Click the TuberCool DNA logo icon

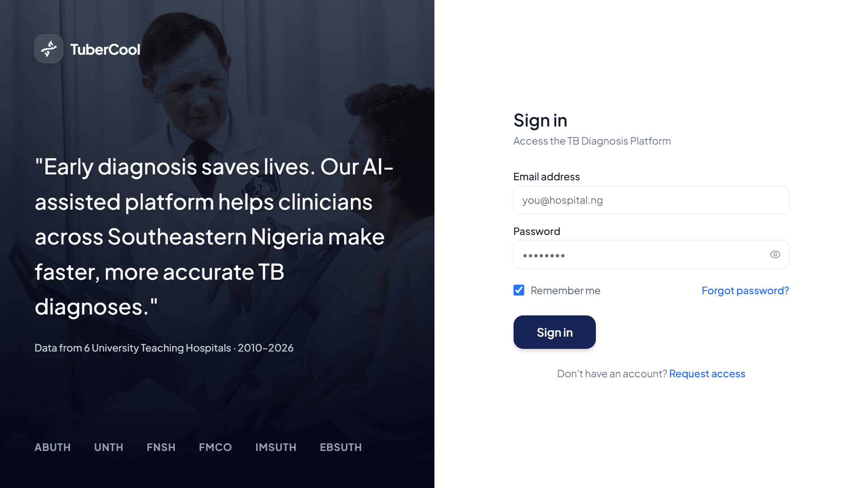tap(49, 49)
